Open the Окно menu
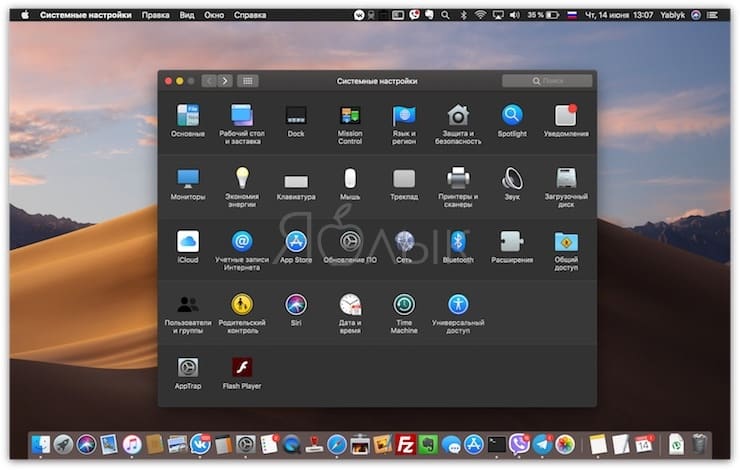 214,15
